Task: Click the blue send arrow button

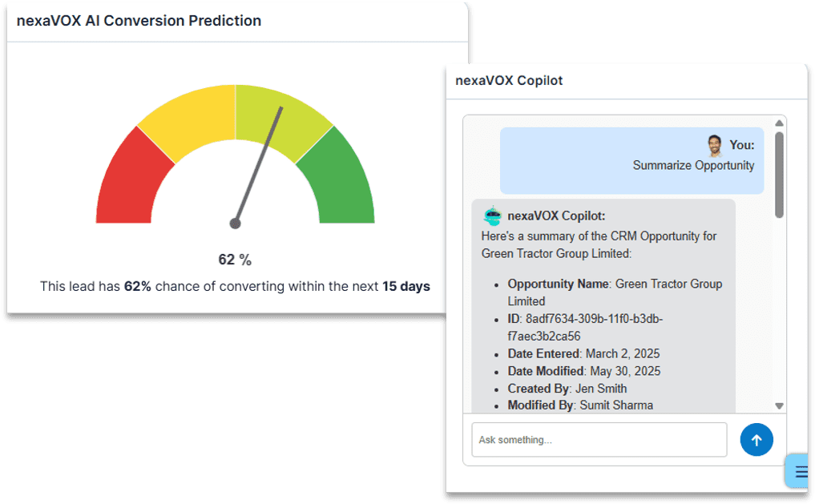Action: tap(756, 440)
